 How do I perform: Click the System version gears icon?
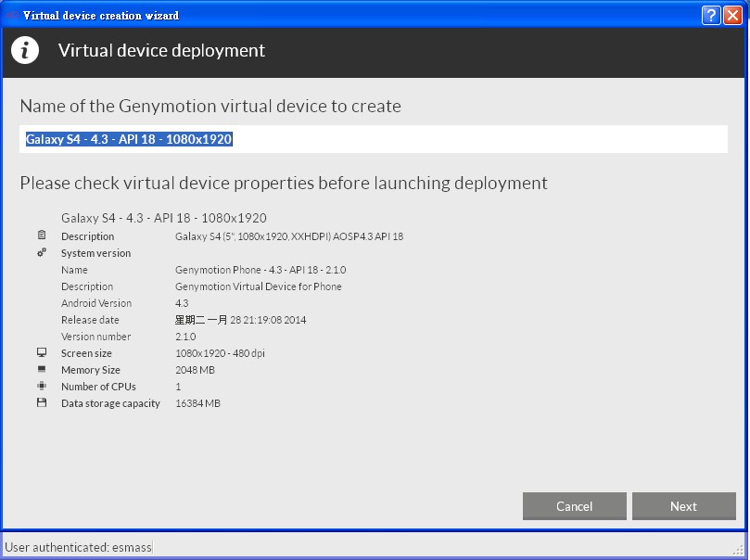[x=42, y=252]
